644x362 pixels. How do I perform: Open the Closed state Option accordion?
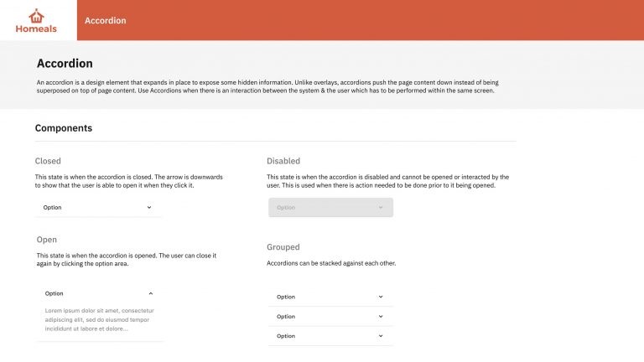click(x=99, y=207)
